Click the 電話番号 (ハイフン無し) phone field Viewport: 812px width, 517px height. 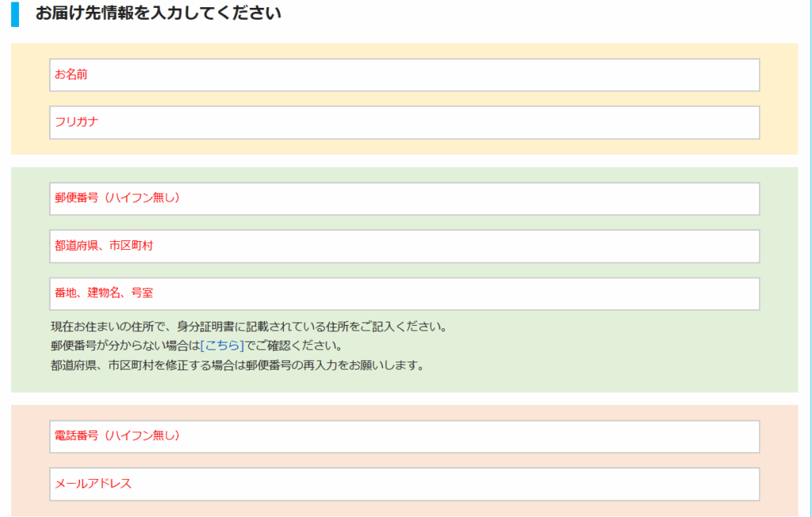(x=404, y=437)
